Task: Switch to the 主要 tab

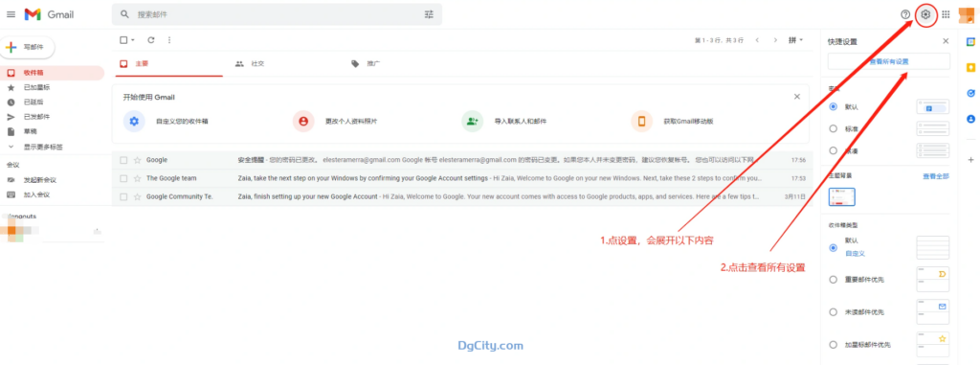Action: (167, 64)
